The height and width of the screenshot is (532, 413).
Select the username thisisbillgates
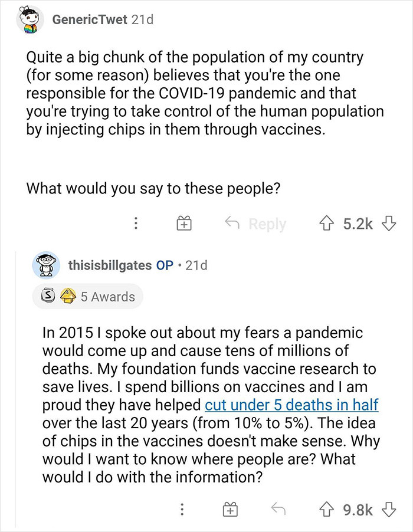coord(112,266)
